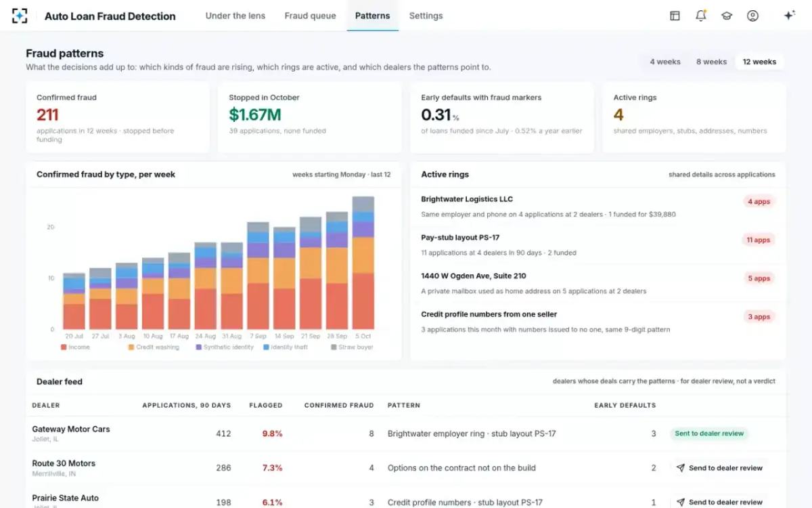Sort by the PATTERN column header
812x508 pixels.
(x=404, y=405)
